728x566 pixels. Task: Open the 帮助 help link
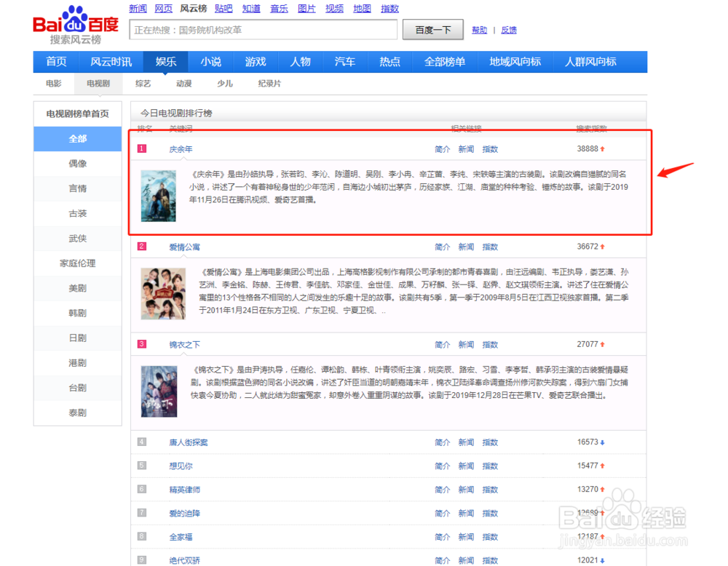(x=480, y=30)
